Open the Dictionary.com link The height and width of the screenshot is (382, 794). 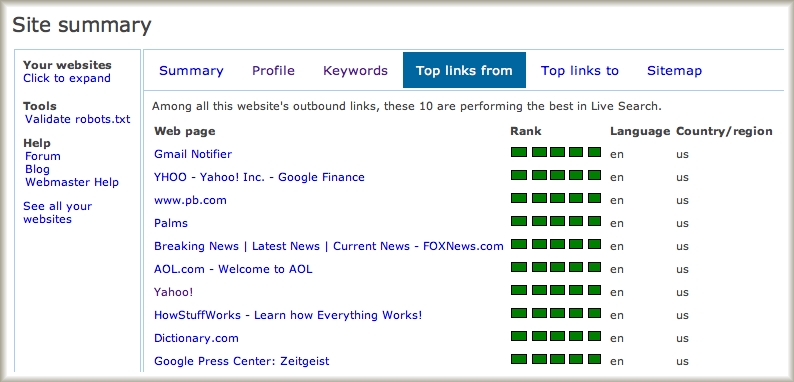pyautogui.click(x=196, y=338)
